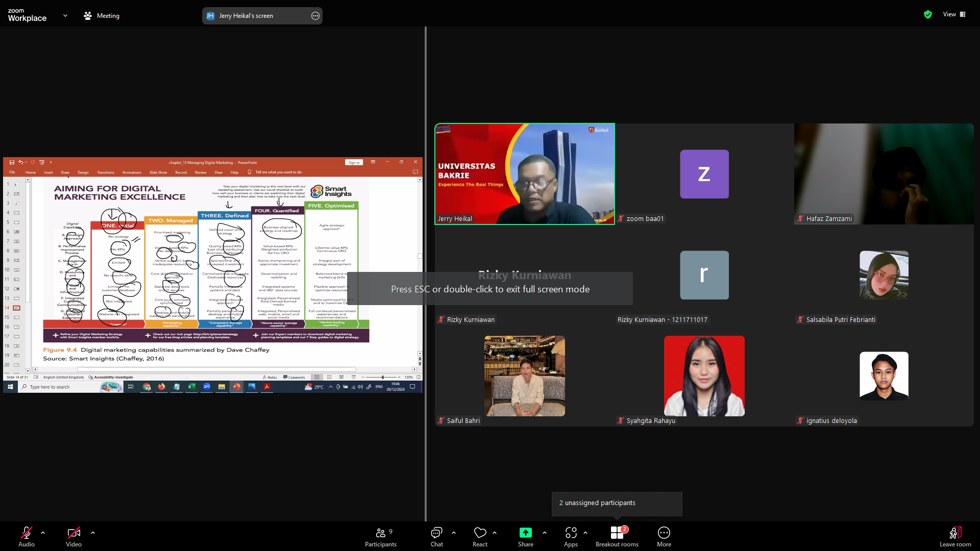Open Breakout rooms
Image resolution: width=980 pixels, height=551 pixels.
(617, 537)
